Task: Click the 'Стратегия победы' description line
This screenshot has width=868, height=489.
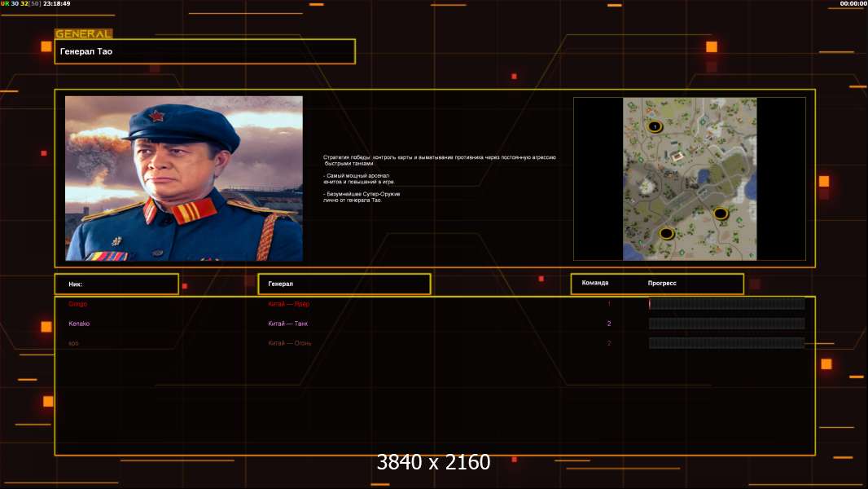Action: point(440,160)
